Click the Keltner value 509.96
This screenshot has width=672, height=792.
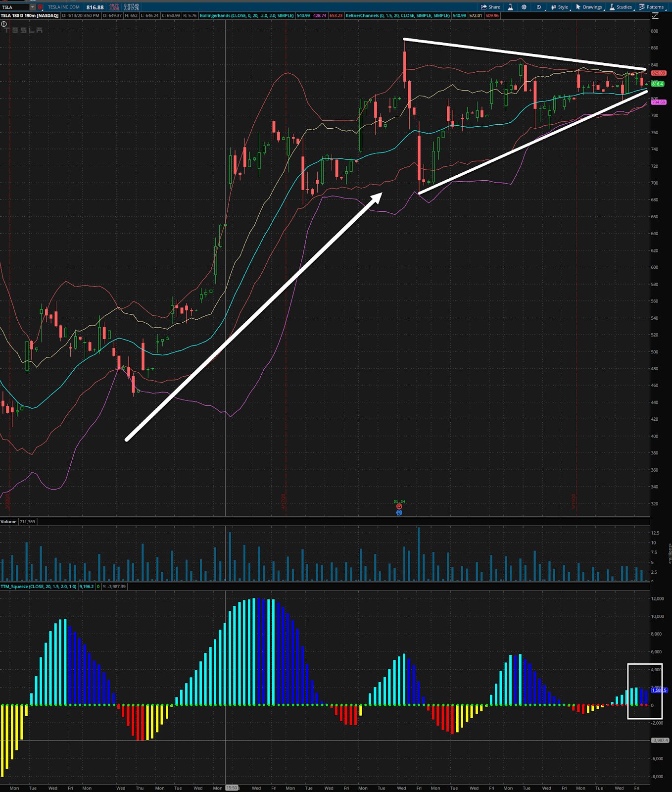[492, 16]
